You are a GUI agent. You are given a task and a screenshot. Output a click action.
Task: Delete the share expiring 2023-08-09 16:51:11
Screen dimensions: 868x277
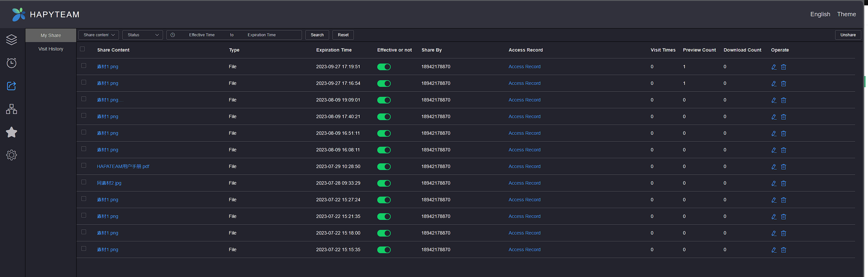pos(784,133)
